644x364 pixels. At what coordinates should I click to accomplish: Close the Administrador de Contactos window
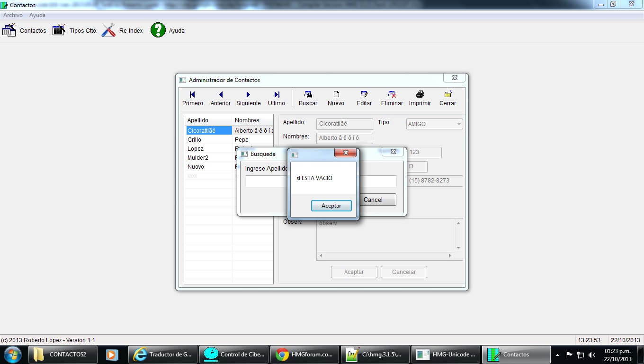(455, 77)
